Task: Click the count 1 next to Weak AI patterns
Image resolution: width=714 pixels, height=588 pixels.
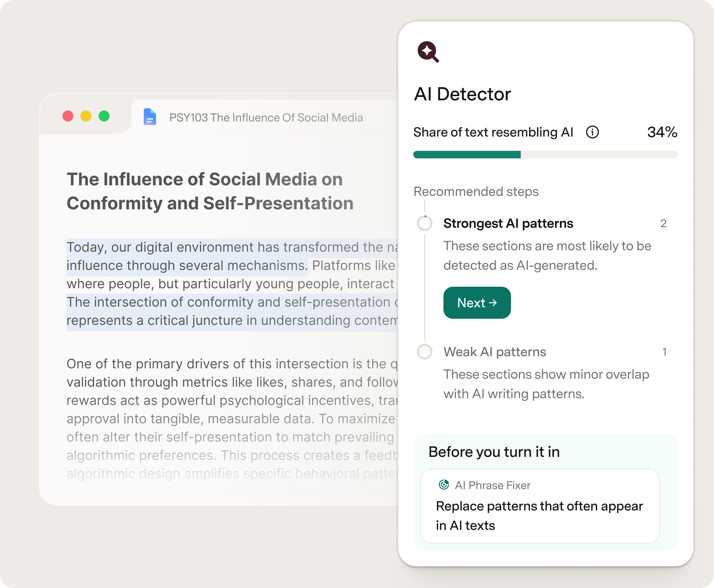Action: [x=664, y=352]
